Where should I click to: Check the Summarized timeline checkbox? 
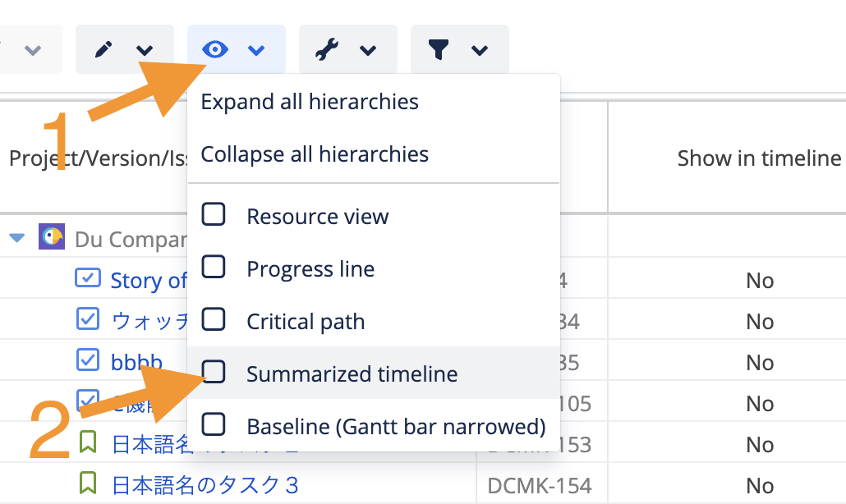point(214,373)
